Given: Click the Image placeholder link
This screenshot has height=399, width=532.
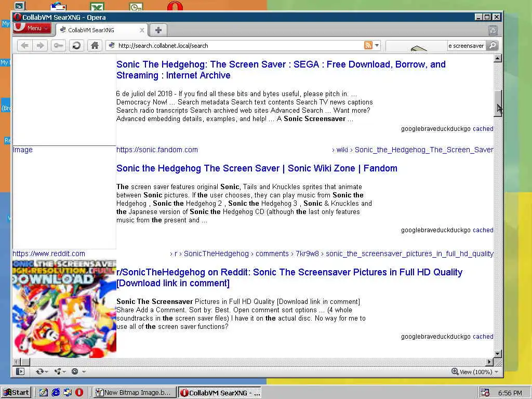Looking at the screenshot, I should pyautogui.click(x=23, y=150).
